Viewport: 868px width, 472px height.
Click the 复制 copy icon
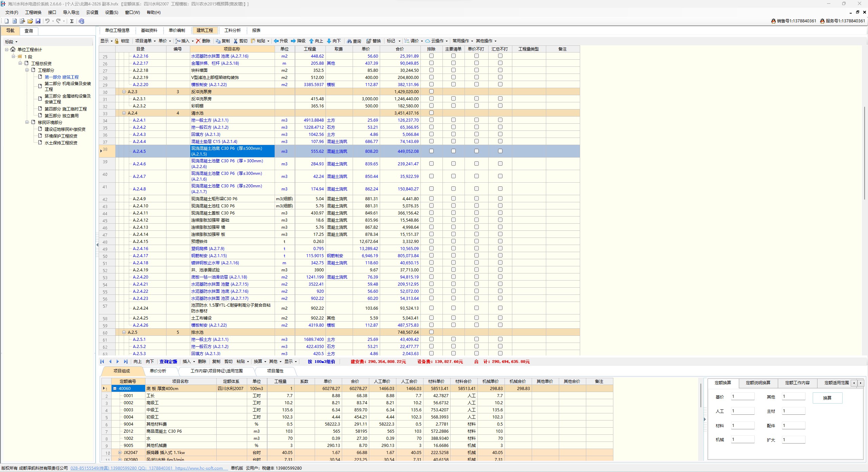pyautogui.click(x=218, y=41)
